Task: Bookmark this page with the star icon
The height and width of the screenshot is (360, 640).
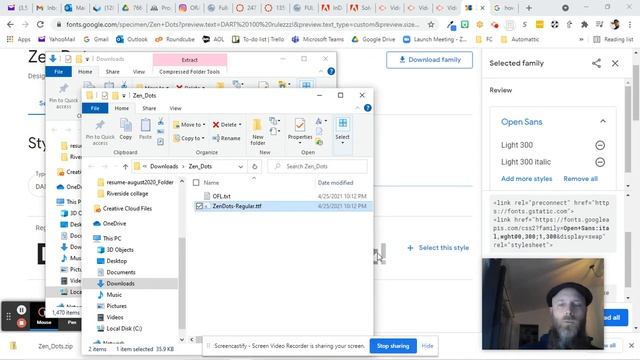Action: pyautogui.click(x=431, y=24)
